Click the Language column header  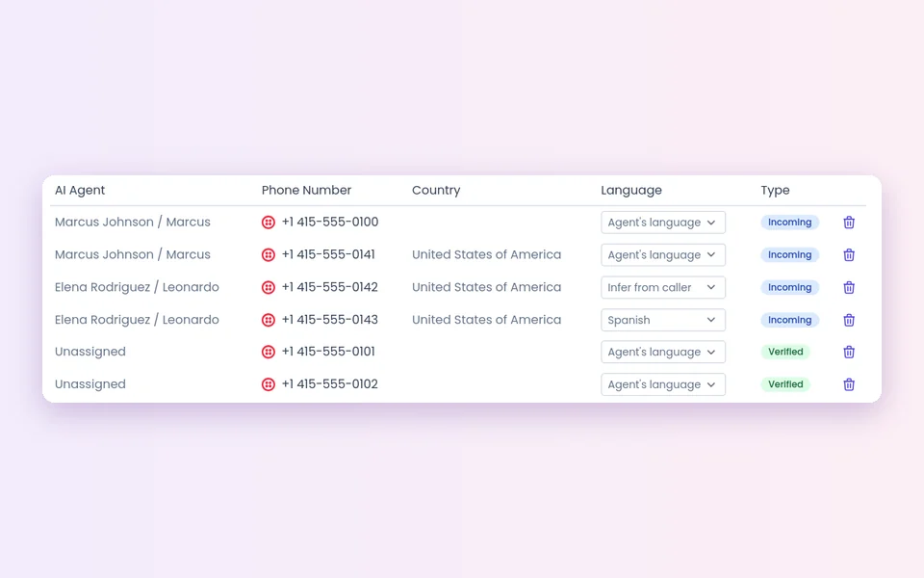(x=631, y=191)
